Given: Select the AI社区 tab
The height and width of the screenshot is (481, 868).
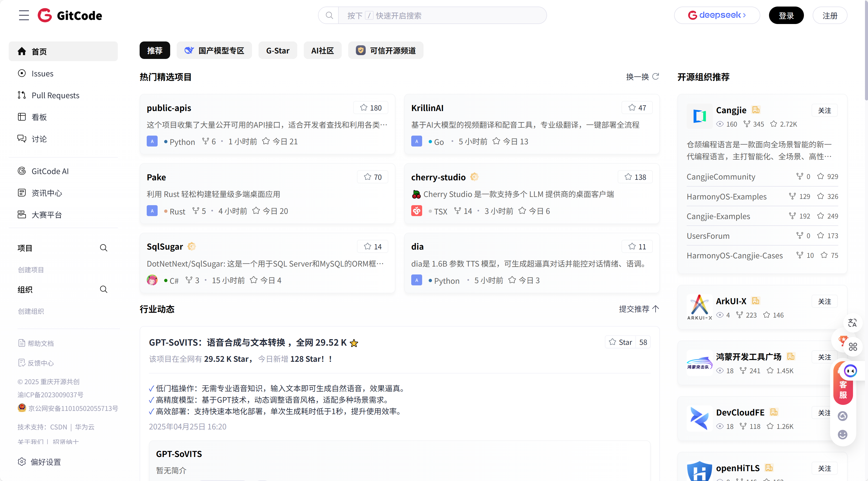Looking at the screenshot, I should tap(323, 50).
